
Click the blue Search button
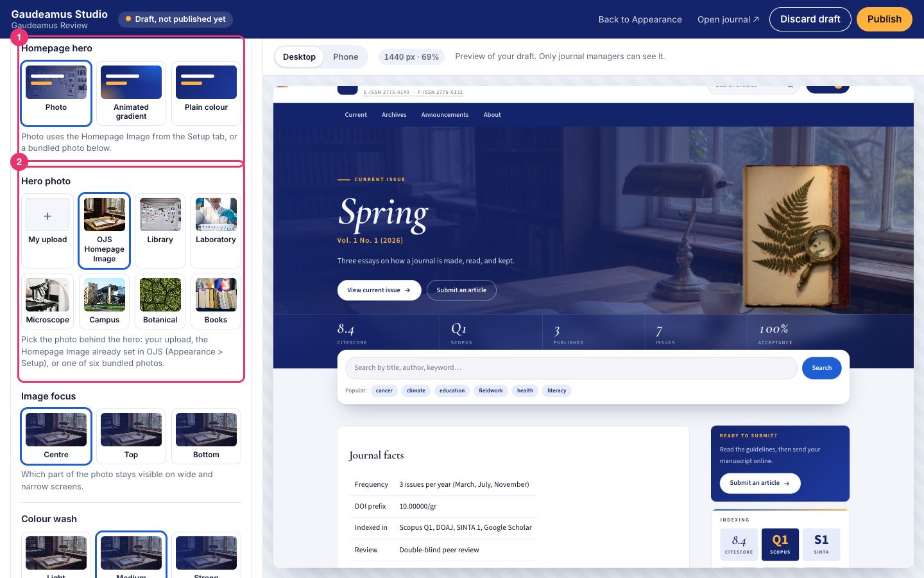(x=821, y=368)
